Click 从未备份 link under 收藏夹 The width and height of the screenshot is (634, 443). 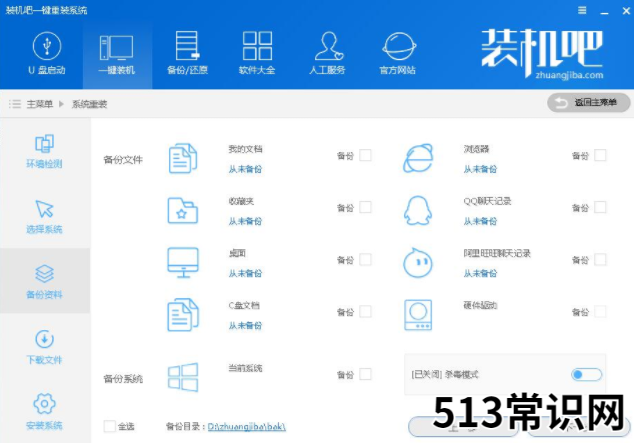pos(245,221)
